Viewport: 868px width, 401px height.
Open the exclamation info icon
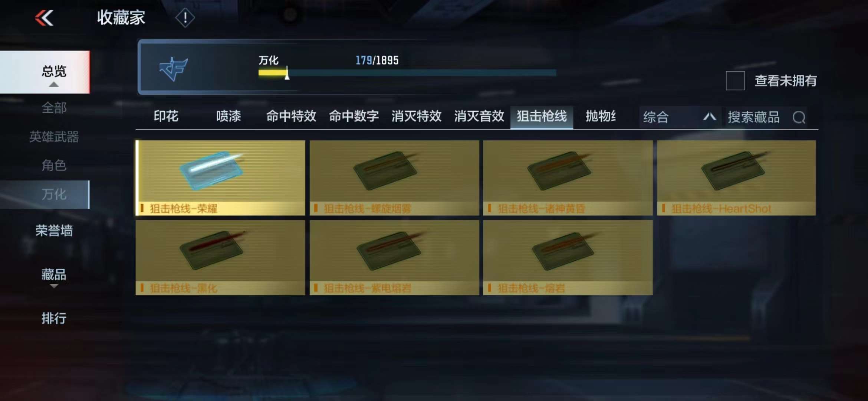[x=185, y=17]
